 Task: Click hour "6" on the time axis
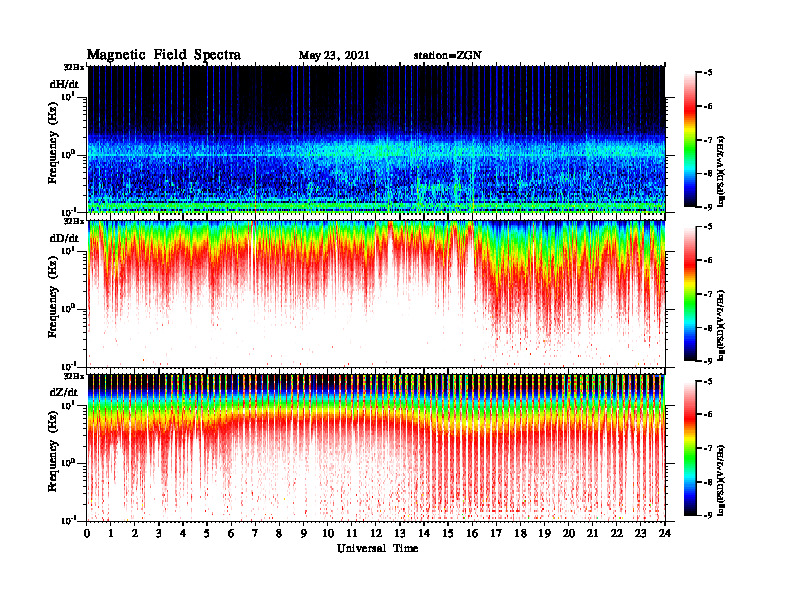click(231, 534)
